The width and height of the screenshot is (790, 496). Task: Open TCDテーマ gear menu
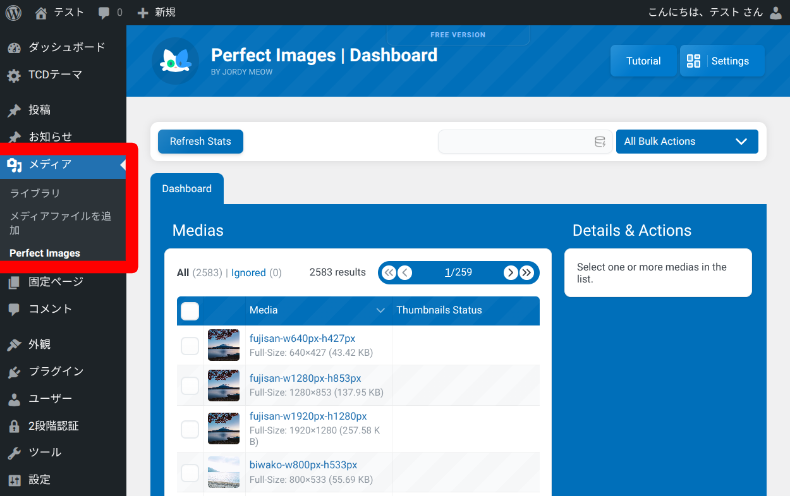point(63,75)
